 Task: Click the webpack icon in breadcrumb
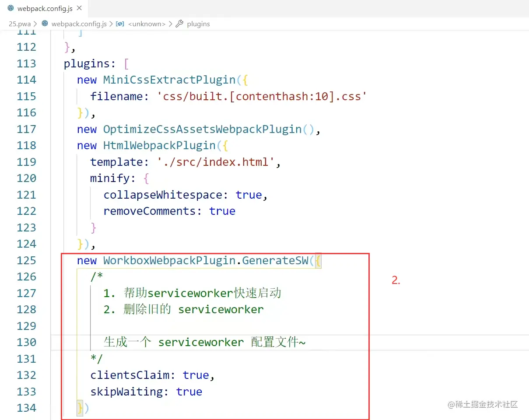[45, 24]
